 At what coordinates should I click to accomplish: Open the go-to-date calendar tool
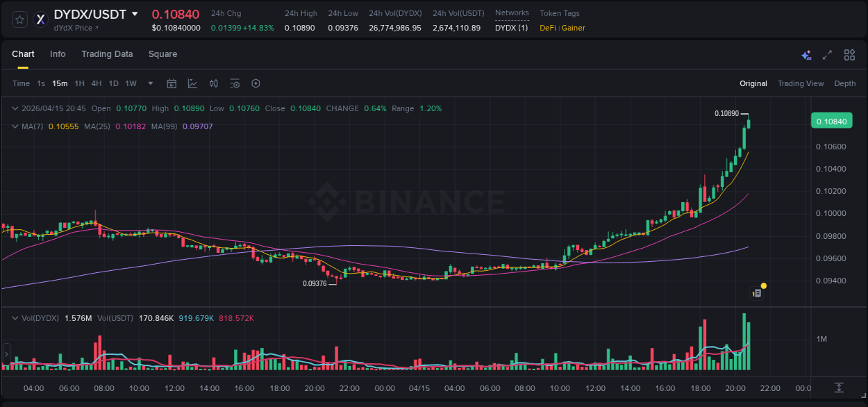[172, 83]
